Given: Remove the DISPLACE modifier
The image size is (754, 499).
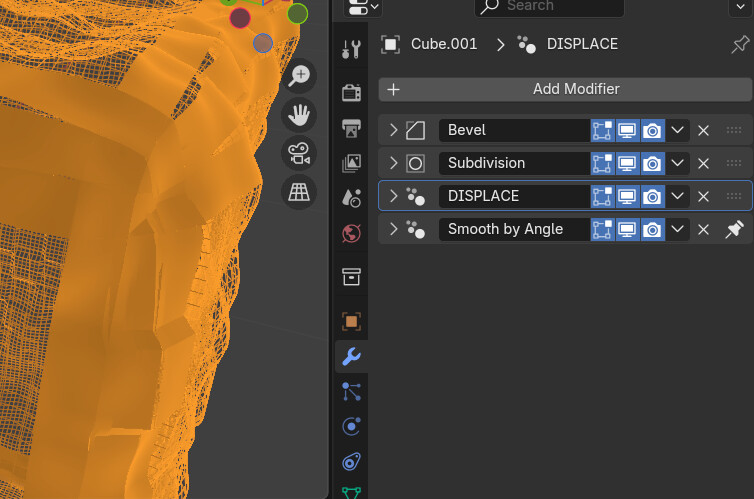Looking at the screenshot, I should pos(703,196).
